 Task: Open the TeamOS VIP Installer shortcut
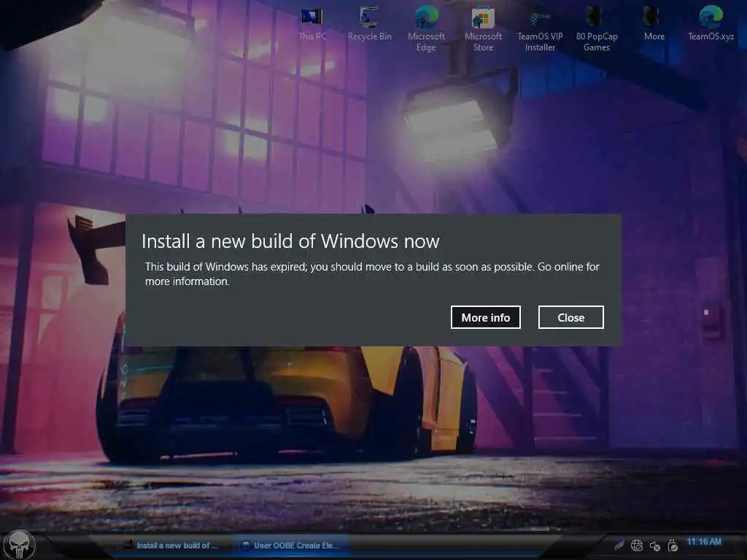click(540, 28)
